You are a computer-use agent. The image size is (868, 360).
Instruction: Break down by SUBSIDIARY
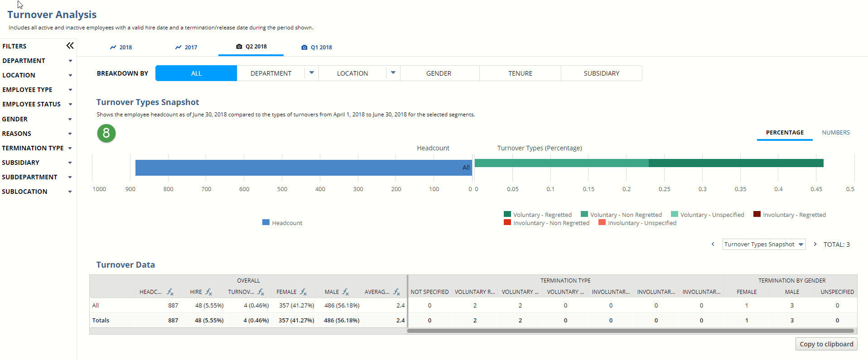click(602, 73)
